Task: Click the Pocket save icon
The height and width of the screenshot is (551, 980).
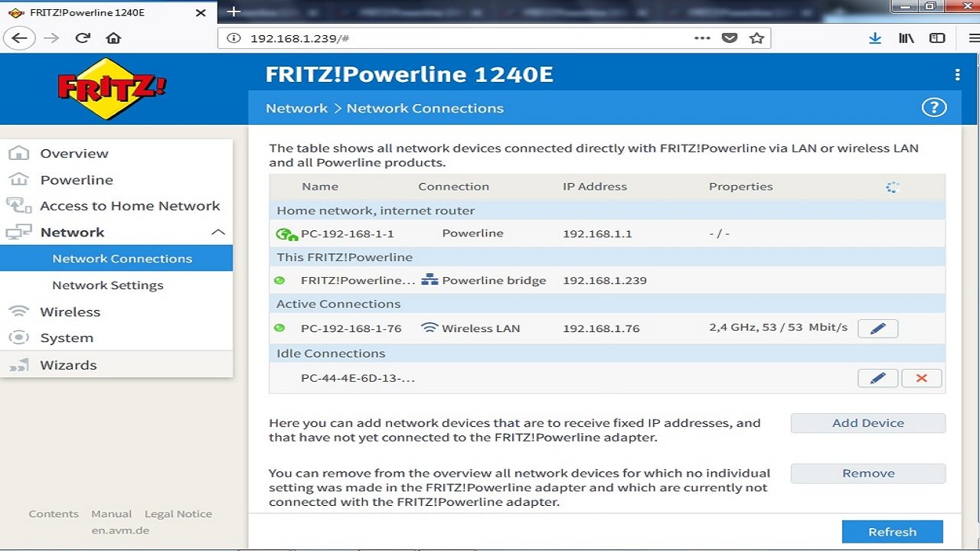Action: click(730, 38)
